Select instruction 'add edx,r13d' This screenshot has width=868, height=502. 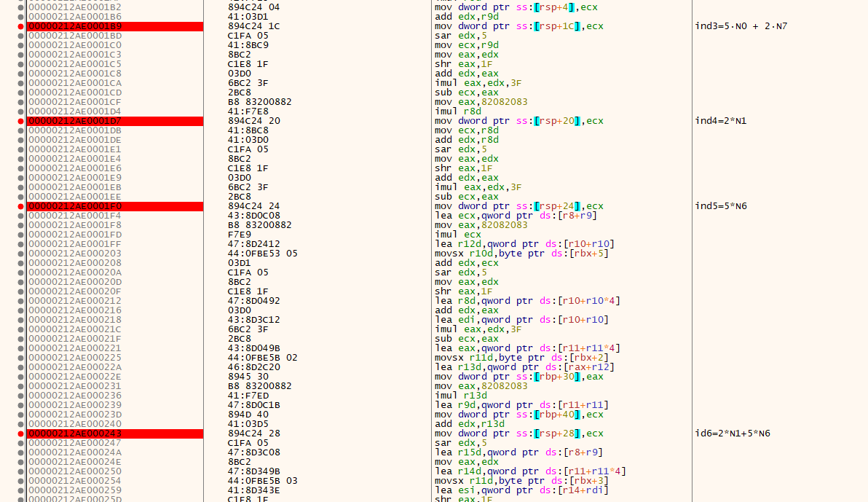pos(470,424)
